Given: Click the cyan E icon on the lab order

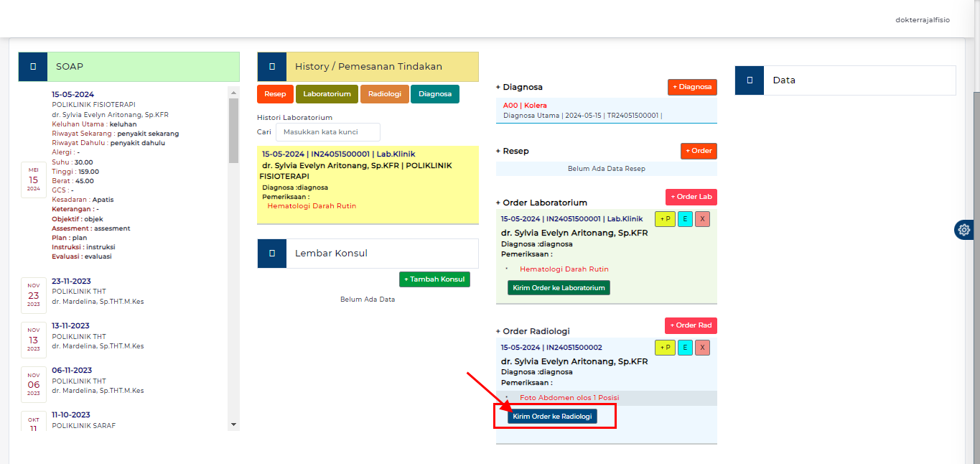Looking at the screenshot, I should 683,218.
